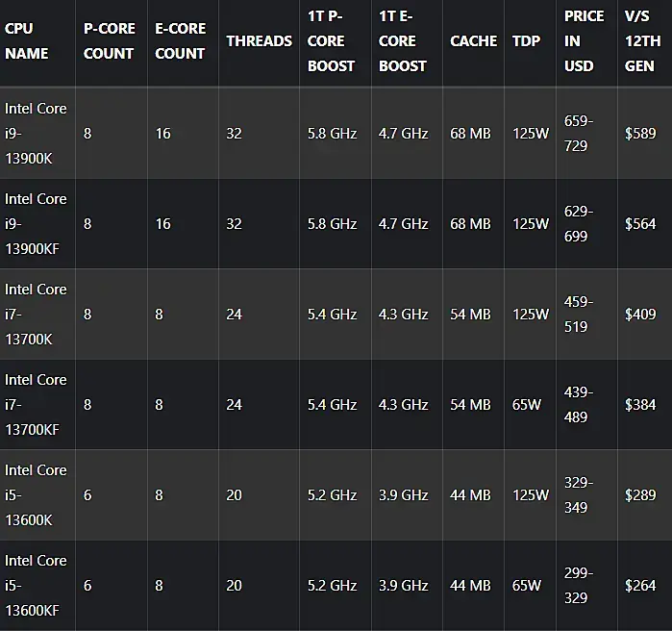
Task: Select the Intel Core i9-13900K name cell
Action: pyautogui.click(x=37, y=133)
